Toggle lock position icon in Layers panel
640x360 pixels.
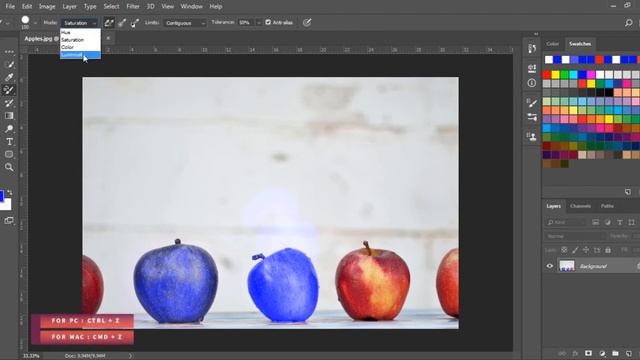click(x=586, y=250)
